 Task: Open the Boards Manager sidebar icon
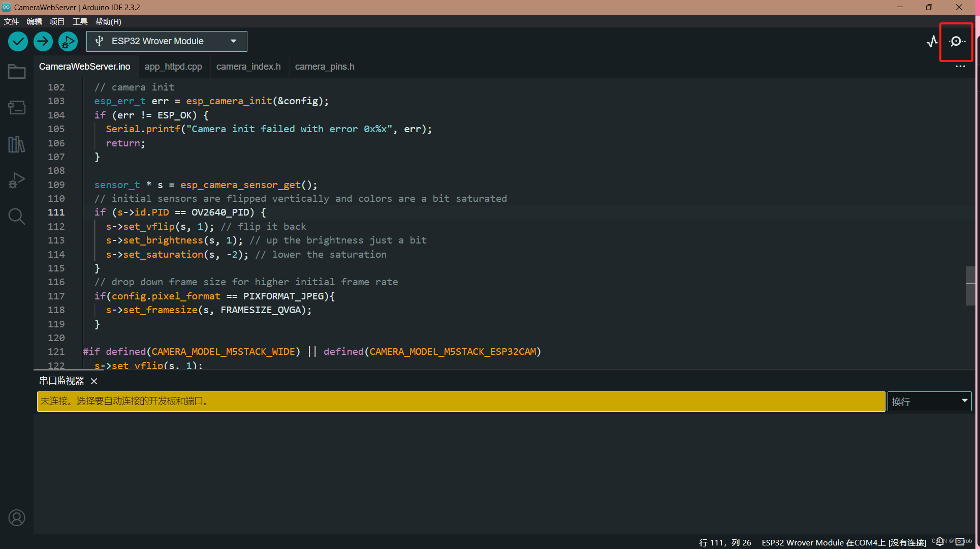click(17, 108)
